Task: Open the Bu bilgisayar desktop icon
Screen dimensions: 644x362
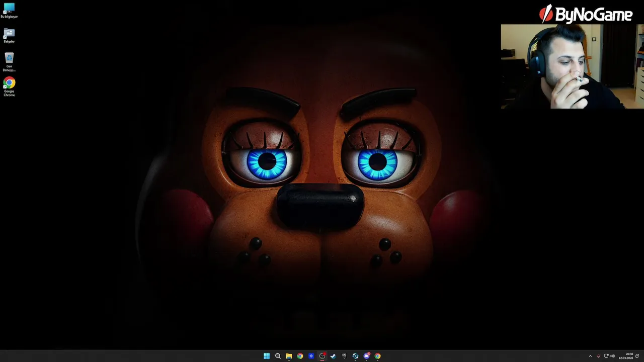Action: pyautogui.click(x=9, y=11)
